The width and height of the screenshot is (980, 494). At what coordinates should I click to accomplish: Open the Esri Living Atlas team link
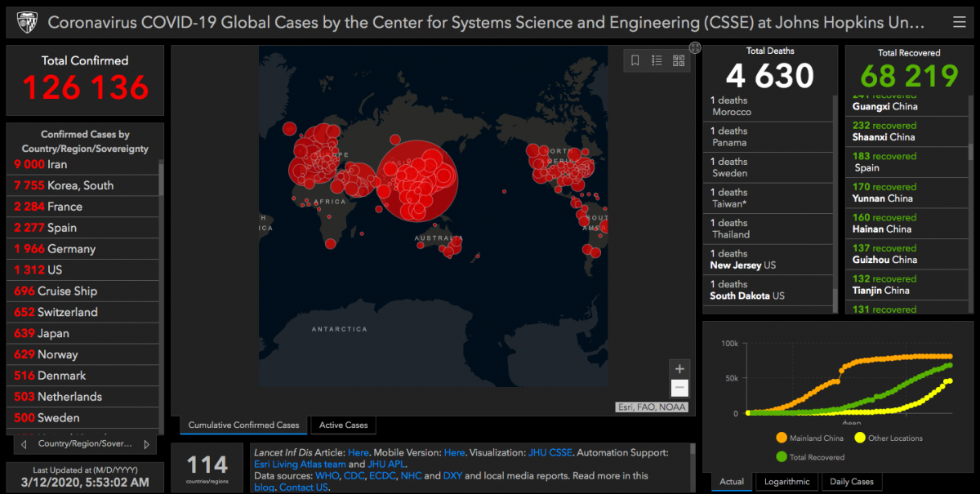click(300, 464)
